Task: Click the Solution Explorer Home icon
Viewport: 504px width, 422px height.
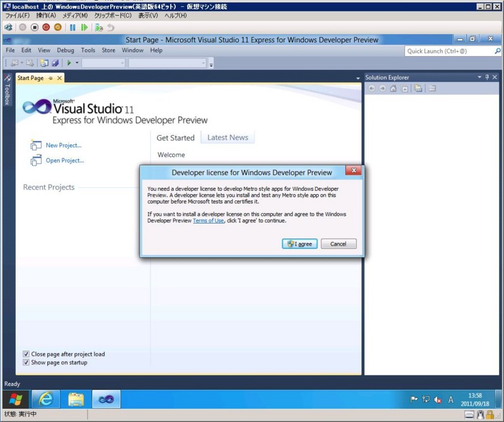Action: click(393, 88)
